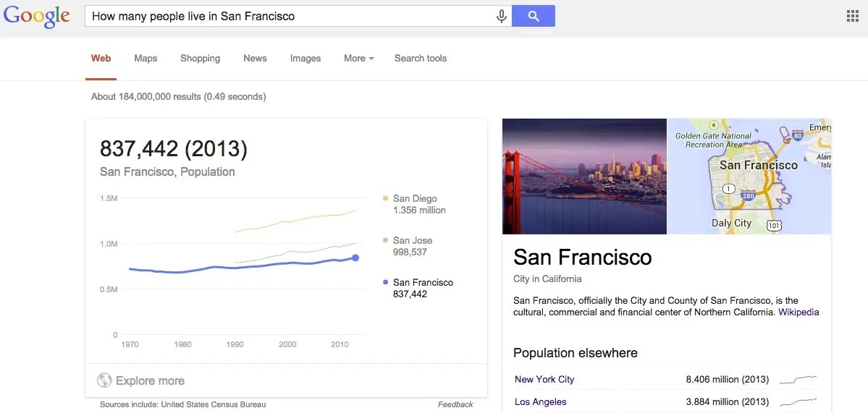Open Los Angeles population link

(x=540, y=401)
